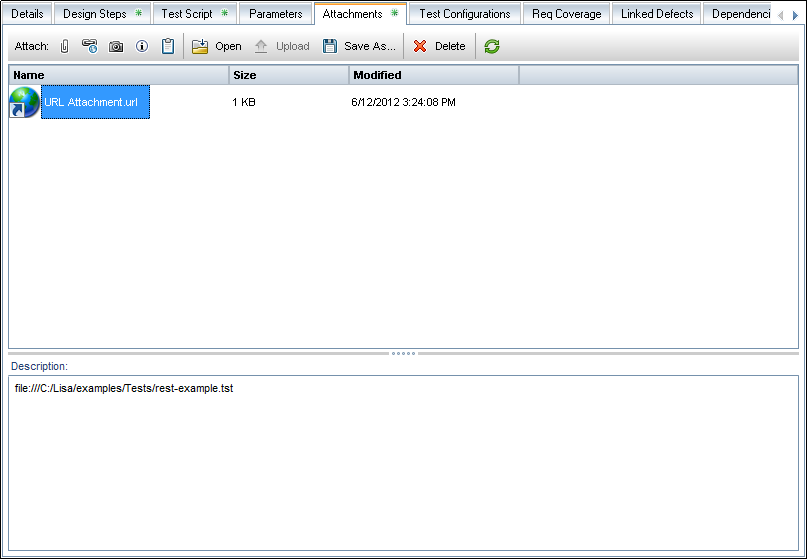The height and width of the screenshot is (559, 807).
Task: Attach a file using the paperclip icon
Action: [x=64, y=46]
